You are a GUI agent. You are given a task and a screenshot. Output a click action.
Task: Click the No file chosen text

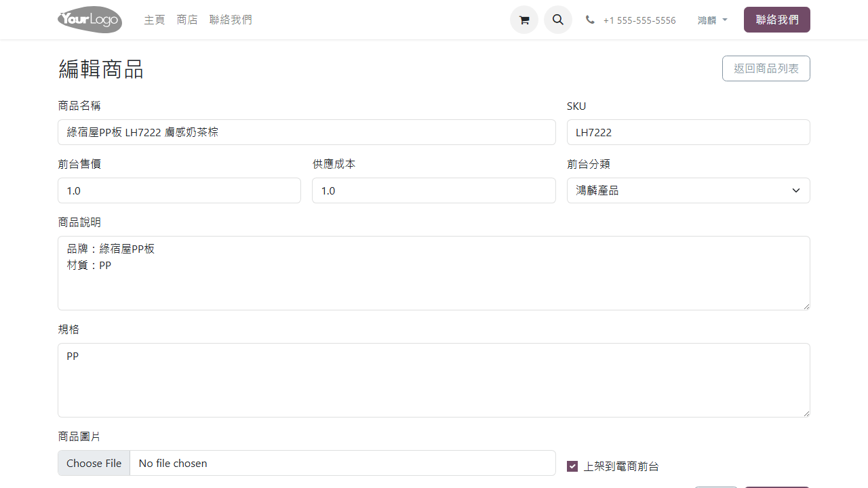coord(173,464)
